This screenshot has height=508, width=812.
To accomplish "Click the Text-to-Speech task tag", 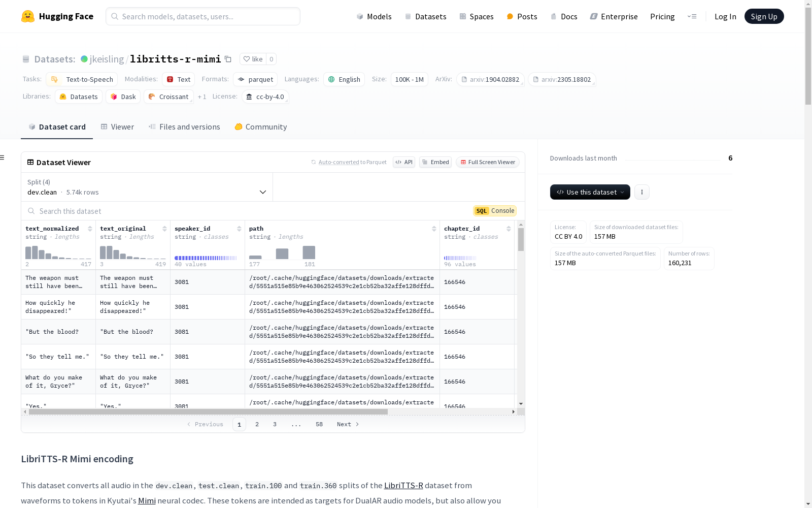I will 82,79.
